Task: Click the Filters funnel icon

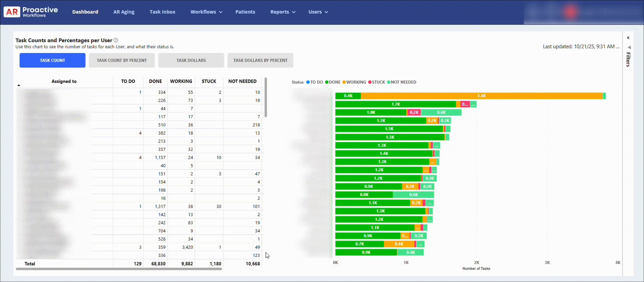Action: (629, 48)
